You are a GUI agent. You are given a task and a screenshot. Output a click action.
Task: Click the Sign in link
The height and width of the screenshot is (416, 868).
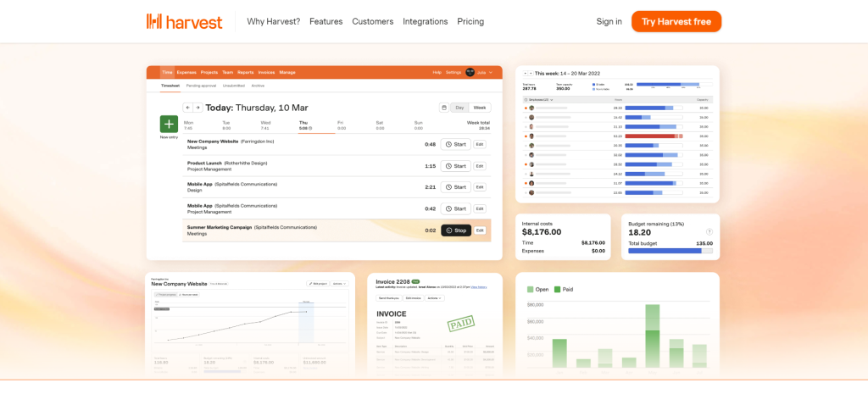tap(609, 21)
